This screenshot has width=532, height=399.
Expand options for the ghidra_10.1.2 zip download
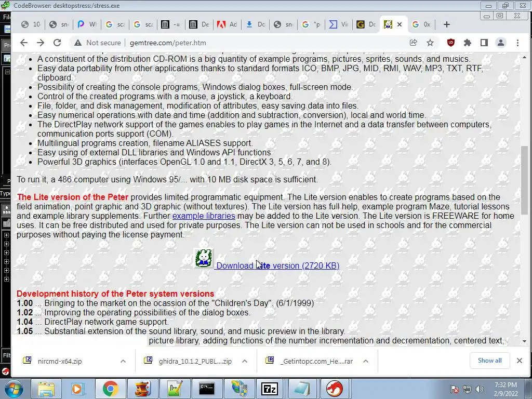coord(245,361)
